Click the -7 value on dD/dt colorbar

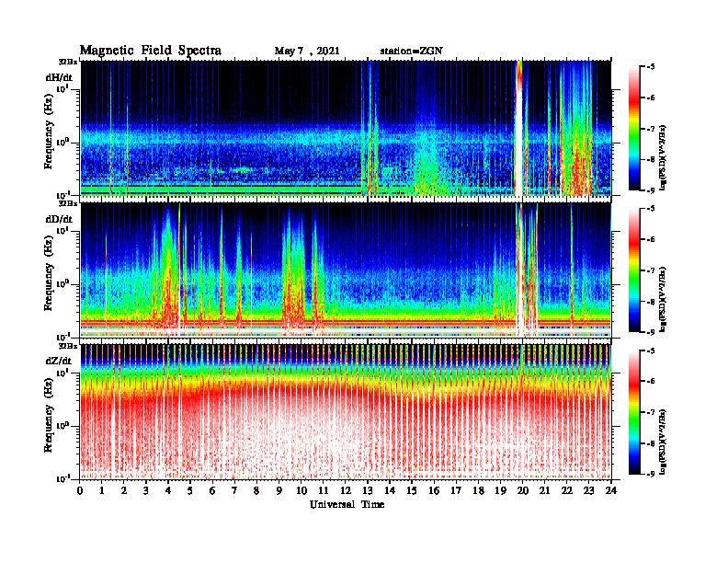651,270
